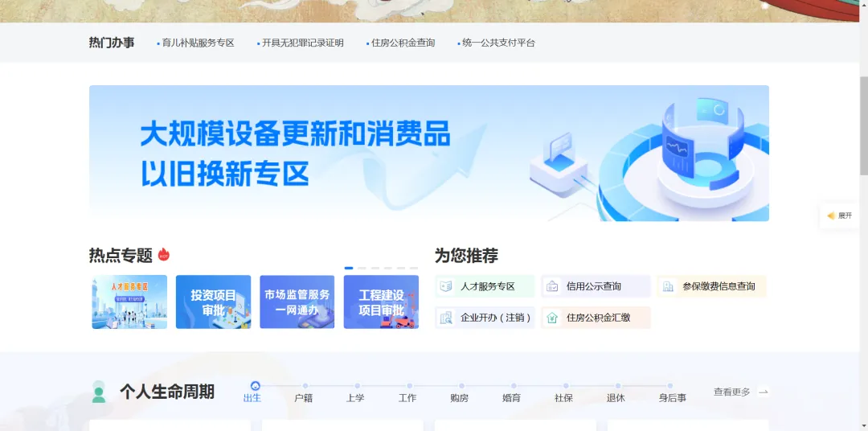Open 工程建设项目审批 topic card

[381, 302]
